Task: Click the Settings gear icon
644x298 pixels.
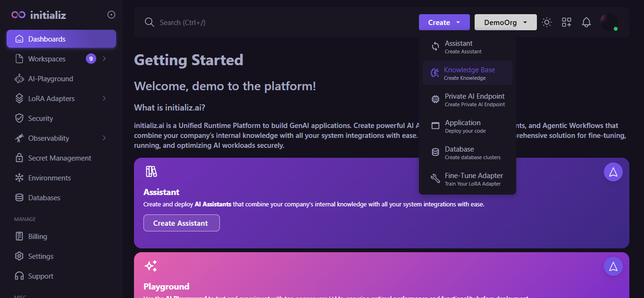Action: [x=19, y=256]
